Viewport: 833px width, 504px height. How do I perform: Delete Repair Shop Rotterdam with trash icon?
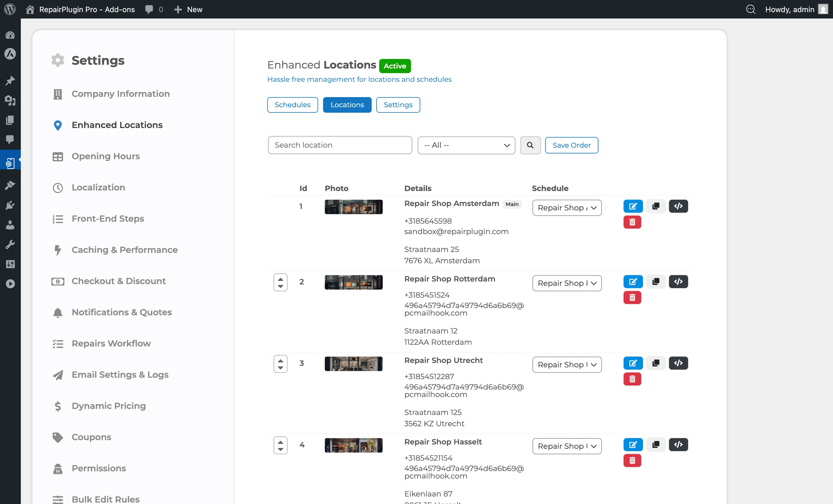point(632,298)
